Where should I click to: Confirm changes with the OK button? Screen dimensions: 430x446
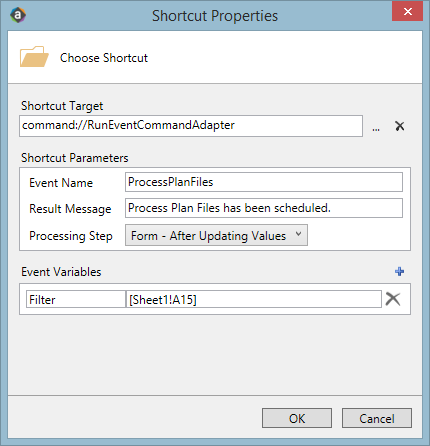[297, 418]
